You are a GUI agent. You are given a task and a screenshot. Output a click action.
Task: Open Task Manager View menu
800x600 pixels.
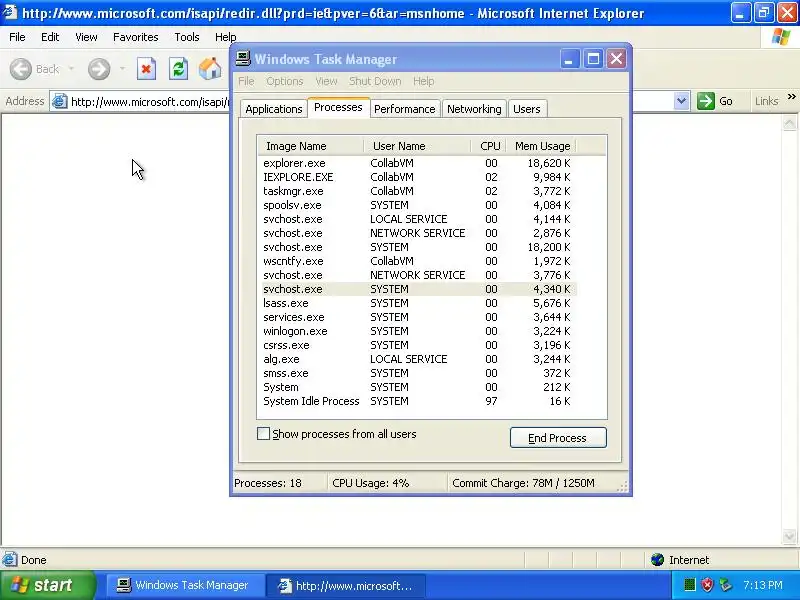(x=326, y=81)
